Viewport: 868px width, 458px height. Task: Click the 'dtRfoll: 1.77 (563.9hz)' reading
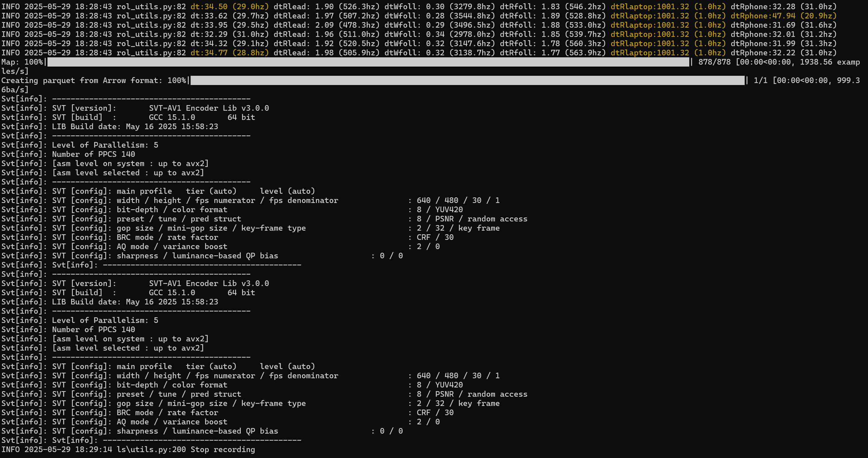point(553,53)
